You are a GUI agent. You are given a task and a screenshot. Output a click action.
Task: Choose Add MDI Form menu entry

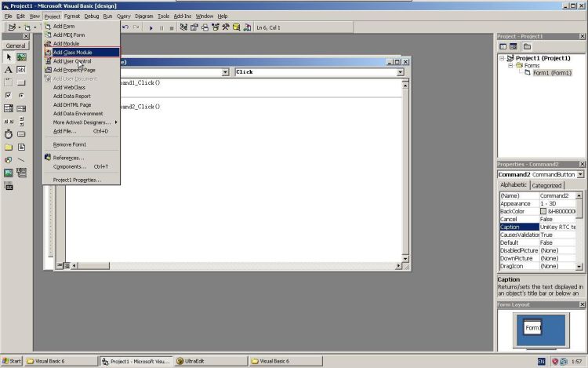coord(82,35)
